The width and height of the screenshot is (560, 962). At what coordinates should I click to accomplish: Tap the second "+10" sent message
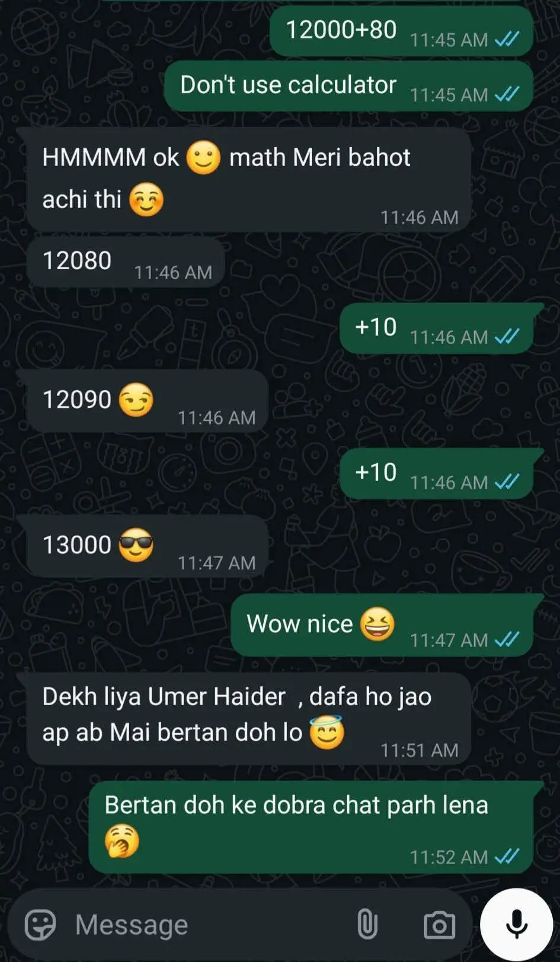437,473
